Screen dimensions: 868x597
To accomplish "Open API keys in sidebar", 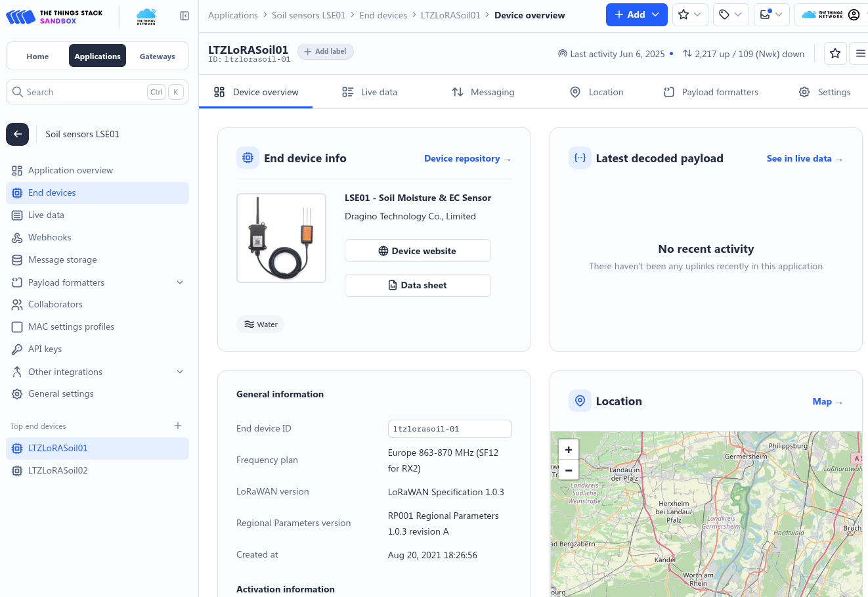I will click(x=97, y=349).
